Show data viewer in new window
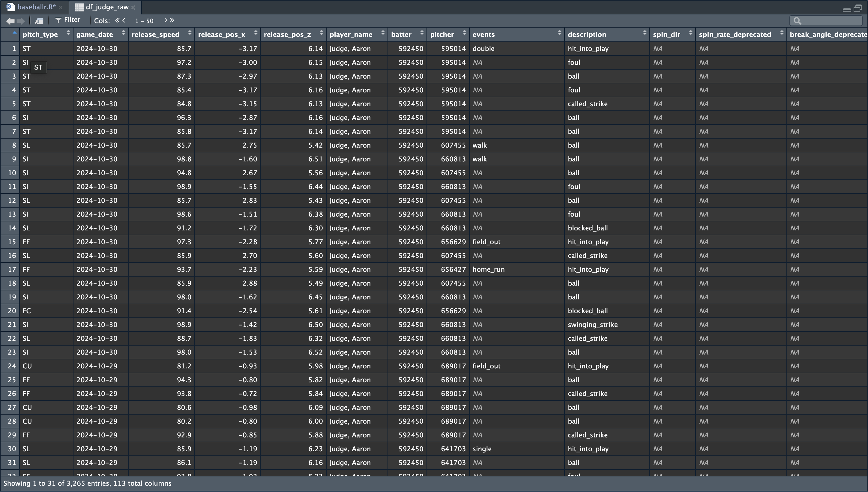Screen dimensions: 868x492 (x=39, y=21)
